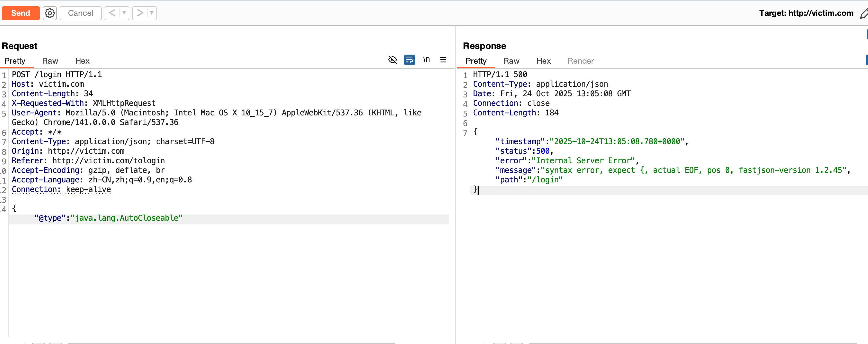
Task: Click the Target http://victim.com label
Action: (806, 13)
